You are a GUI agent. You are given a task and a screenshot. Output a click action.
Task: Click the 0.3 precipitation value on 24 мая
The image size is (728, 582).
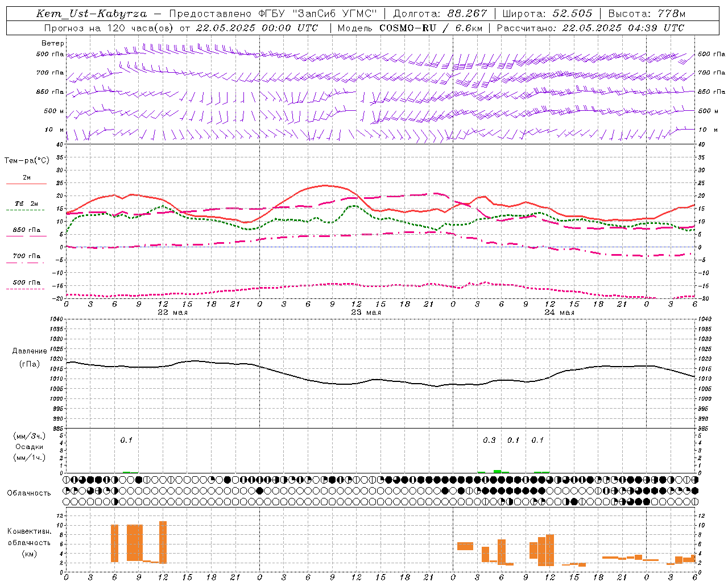[489, 440]
